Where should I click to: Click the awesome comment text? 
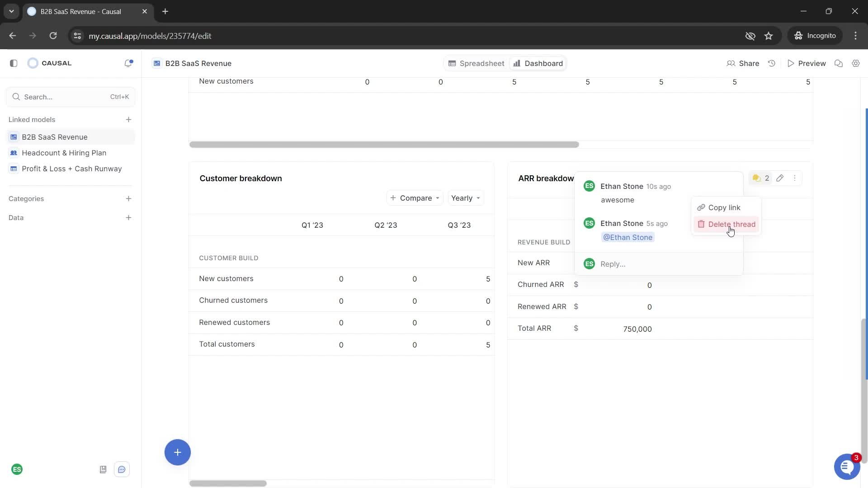[618, 200]
